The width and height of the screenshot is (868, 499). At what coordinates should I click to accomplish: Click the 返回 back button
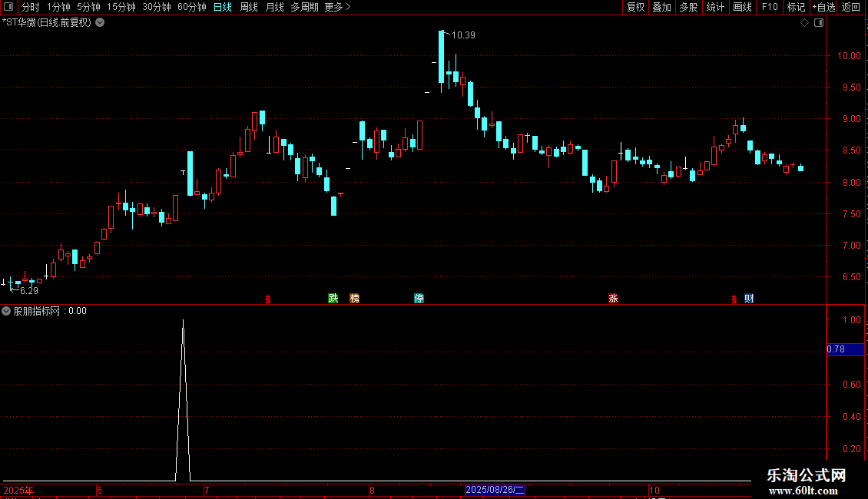pos(851,7)
